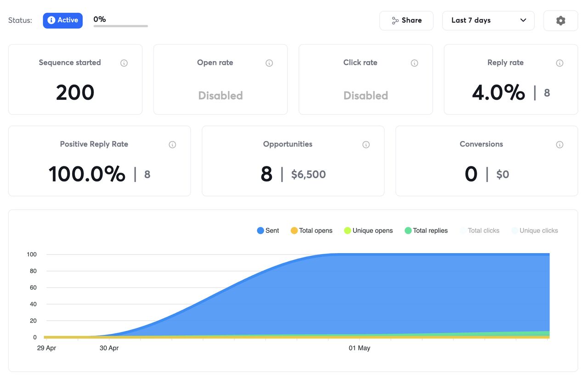Open the Last 7 days date range dropdown
The image size is (588, 379).
[x=488, y=21]
